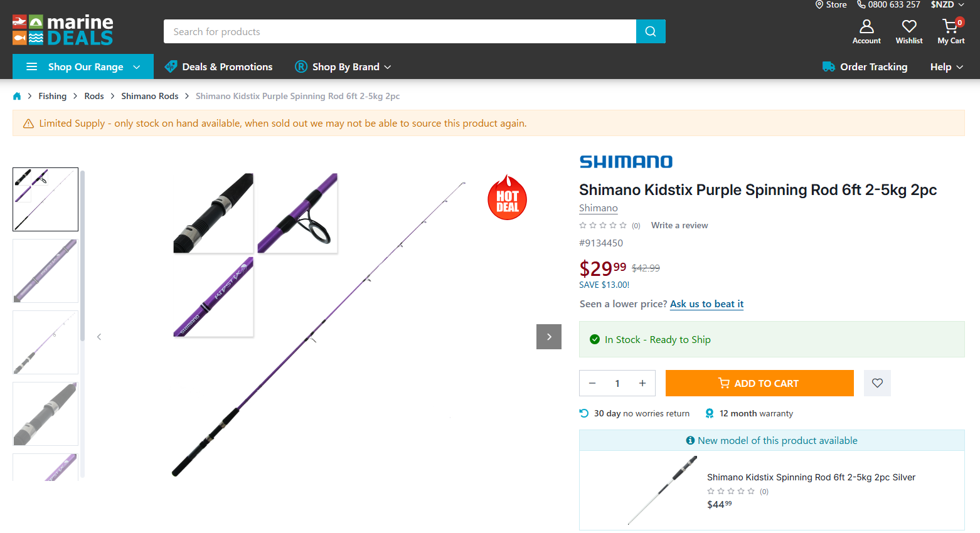
Task: Go to home via breadcrumb house icon
Action: [x=17, y=96]
